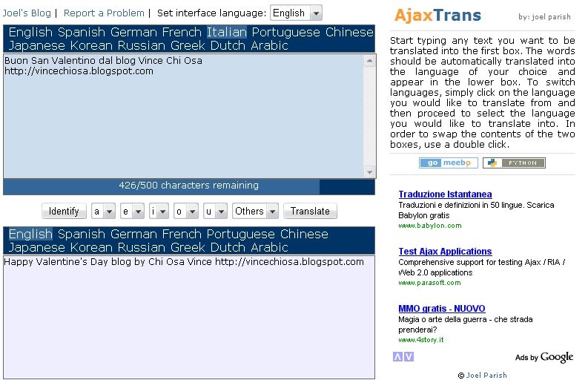Select Chinese as target language
The image size is (588, 383).
[304, 235]
